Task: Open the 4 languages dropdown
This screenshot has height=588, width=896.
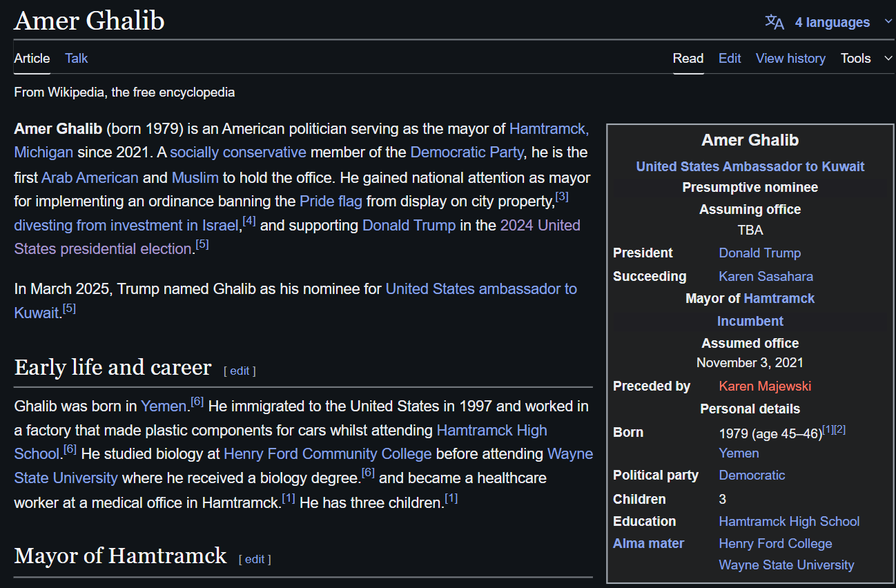Action: pos(832,22)
